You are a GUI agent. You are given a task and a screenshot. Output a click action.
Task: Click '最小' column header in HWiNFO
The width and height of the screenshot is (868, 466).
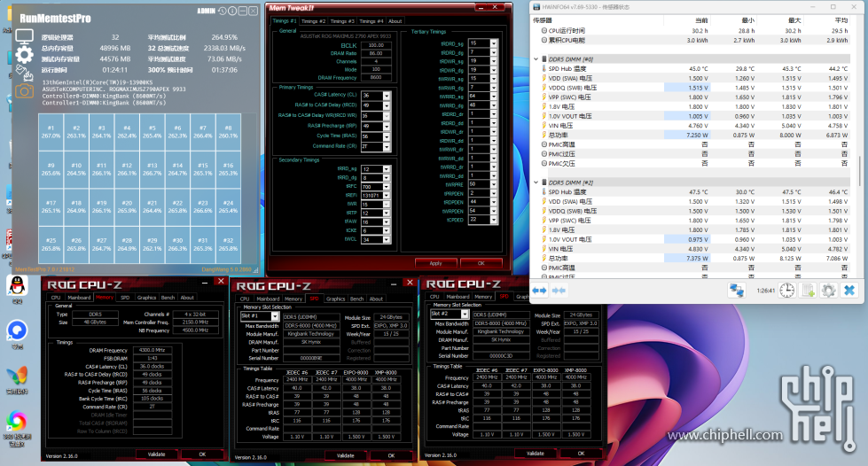[748, 19]
